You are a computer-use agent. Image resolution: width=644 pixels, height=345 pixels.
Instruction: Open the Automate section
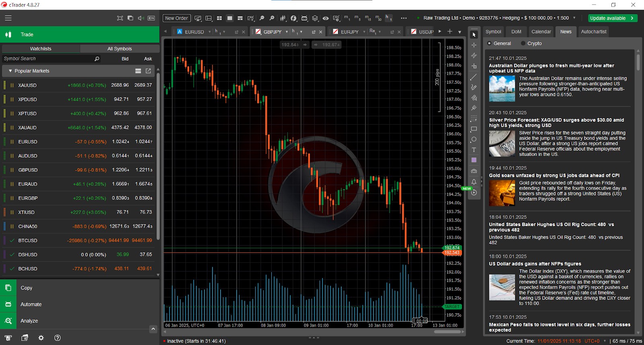click(x=80, y=304)
